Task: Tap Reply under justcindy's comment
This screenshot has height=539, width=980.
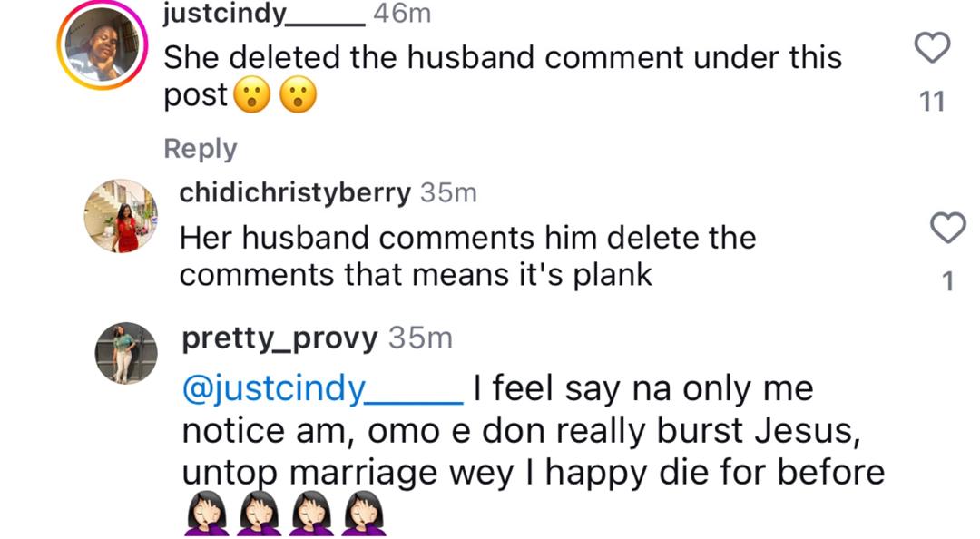Action: point(200,149)
